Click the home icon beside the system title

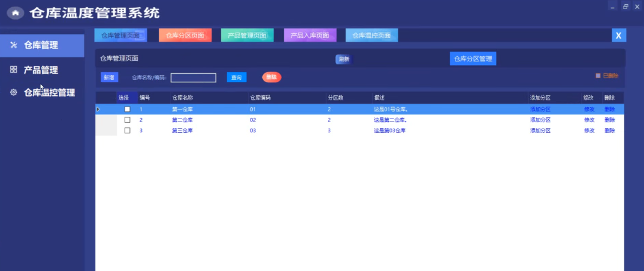(16, 13)
